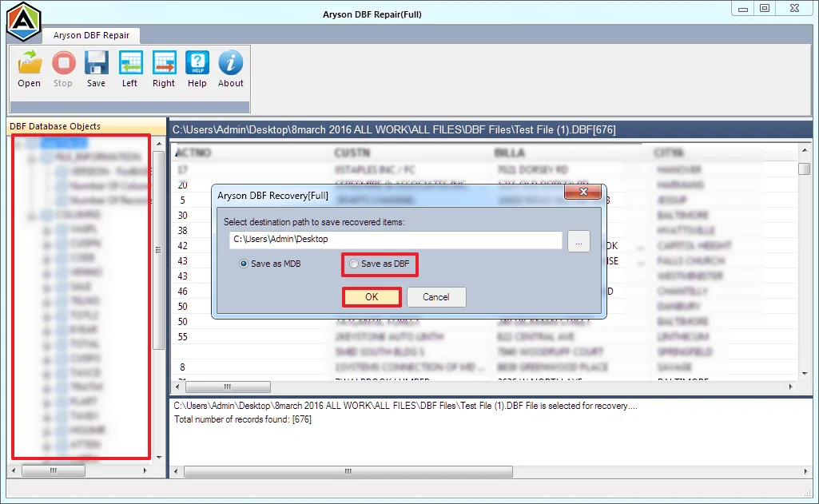Click the Right table navigation icon
Image resolution: width=819 pixels, height=504 pixels.
164,62
